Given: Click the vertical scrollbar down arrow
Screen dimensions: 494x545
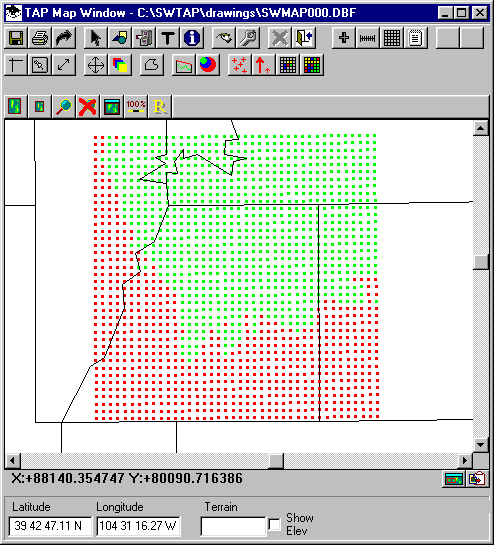Looking at the screenshot, I should point(481,445).
